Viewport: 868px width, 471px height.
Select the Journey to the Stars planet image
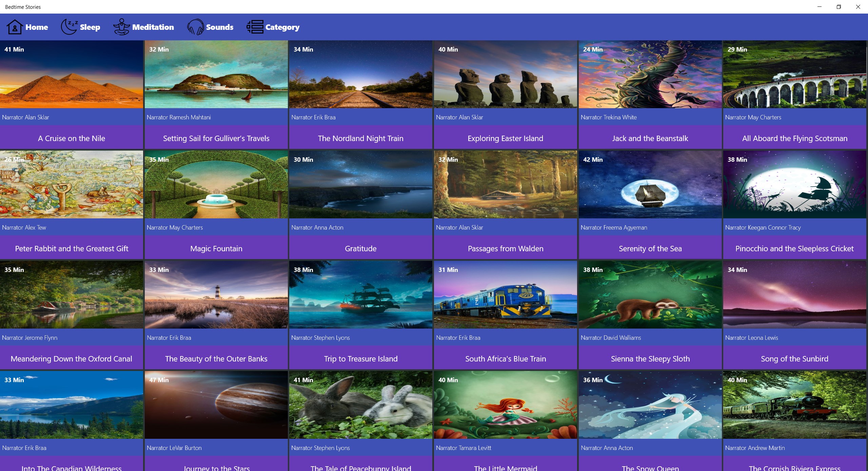(216, 405)
